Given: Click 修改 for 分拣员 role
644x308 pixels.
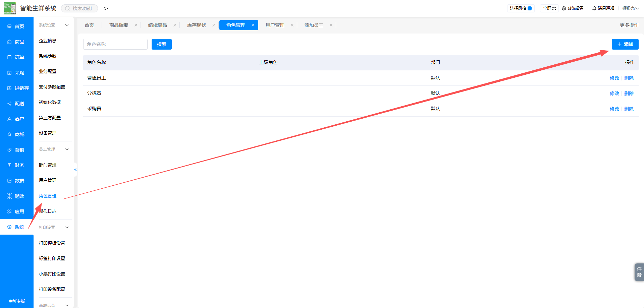Looking at the screenshot, I should point(614,94).
